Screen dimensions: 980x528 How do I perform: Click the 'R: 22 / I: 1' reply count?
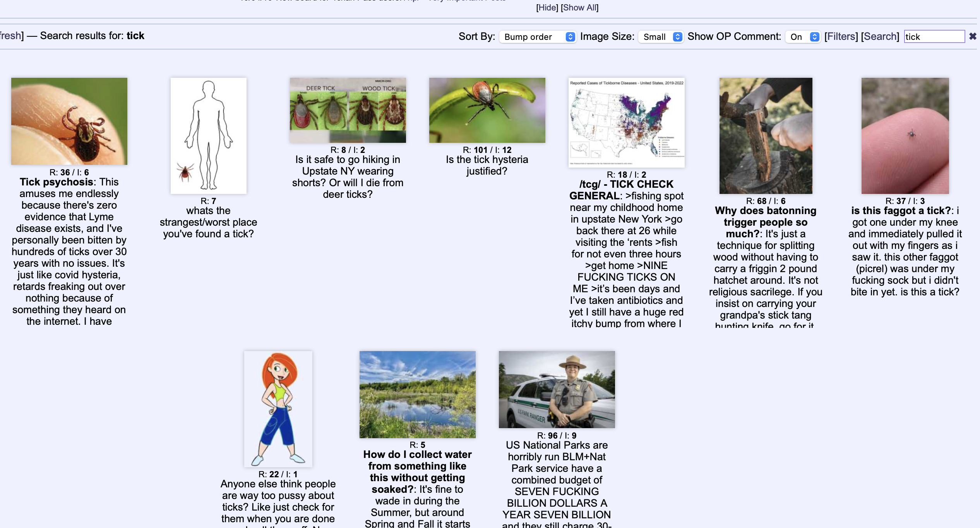click(x=278, y=474)
